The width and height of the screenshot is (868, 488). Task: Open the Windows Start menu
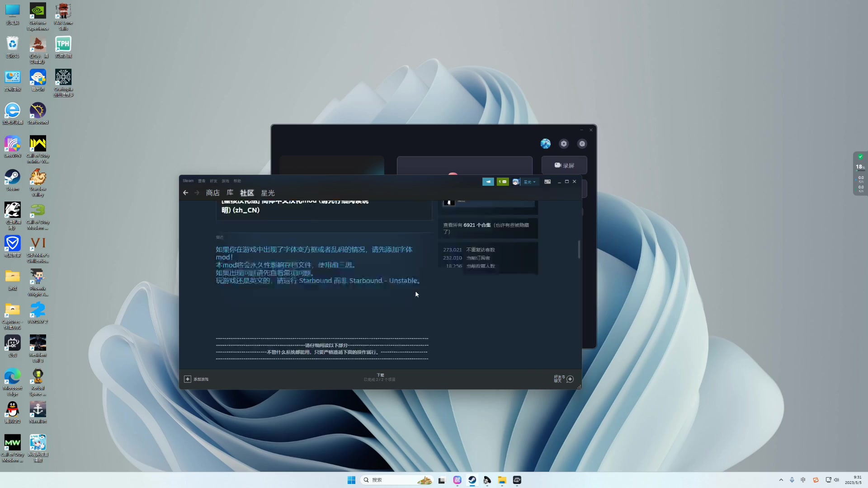(351, 480)
